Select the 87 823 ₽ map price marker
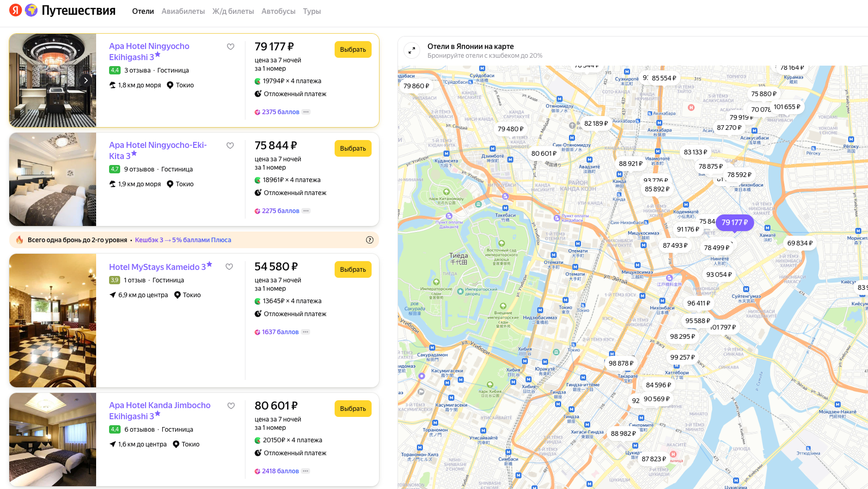Image resolution: width=868 pixels, height=489 pixels. [x=654, y=459]
